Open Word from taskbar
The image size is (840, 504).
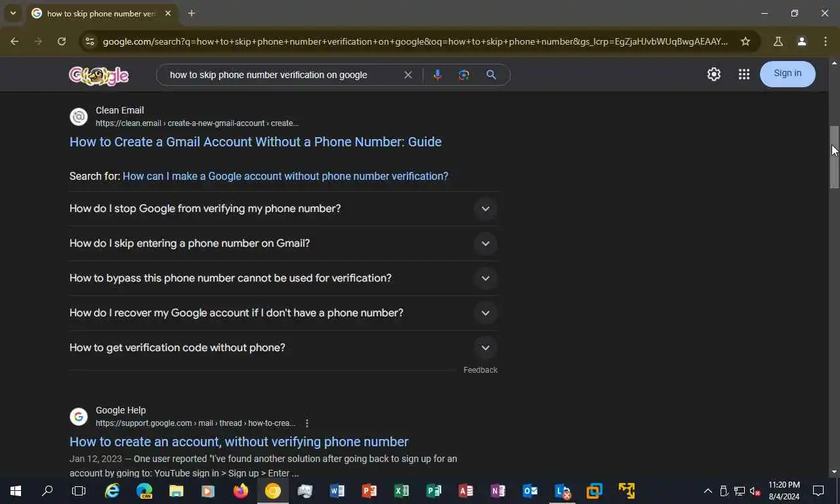[337, 491]
